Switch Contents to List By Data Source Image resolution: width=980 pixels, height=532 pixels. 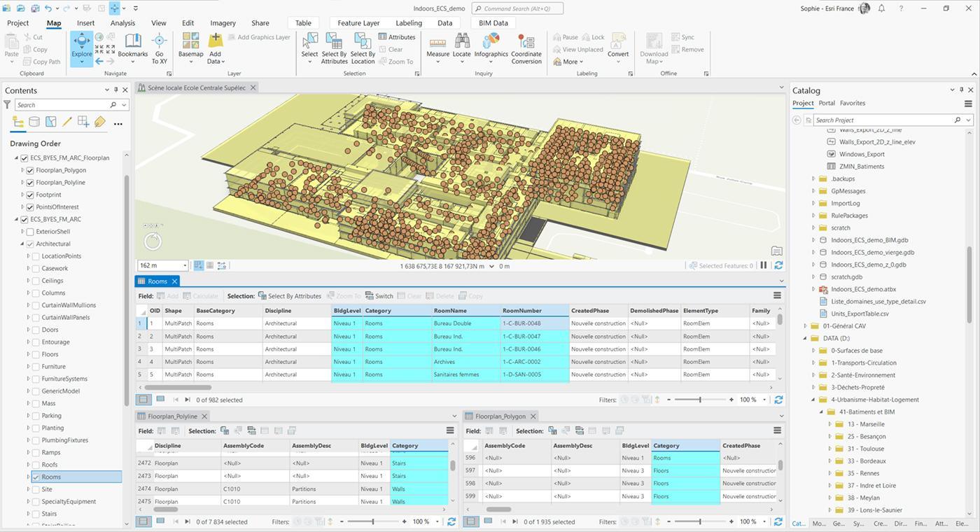tap(34, 122)
